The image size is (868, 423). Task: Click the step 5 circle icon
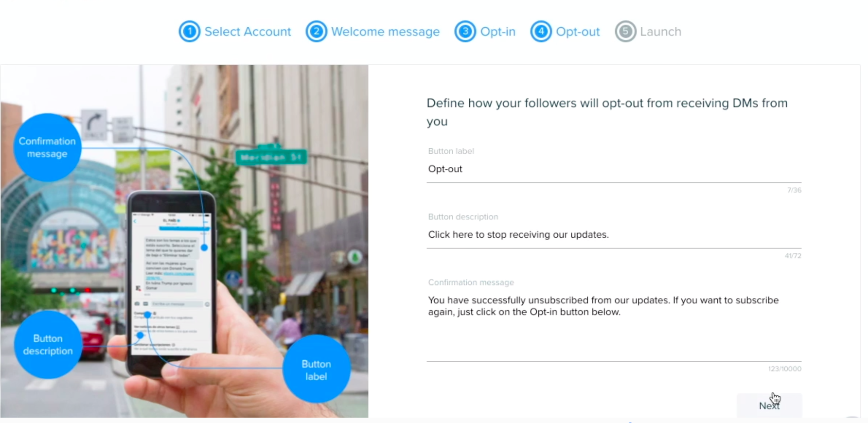point(626,32)
